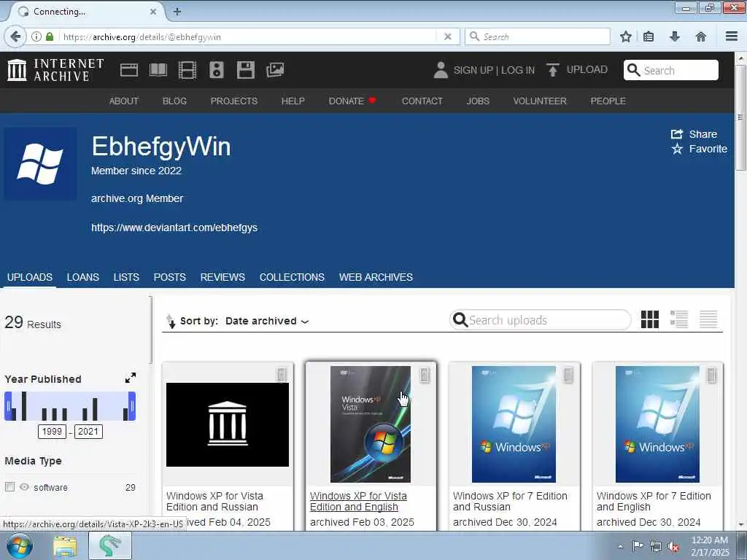Viewport: 747px width, 560px height.
Task: Switch to compact list view
Action: (708, 319)
